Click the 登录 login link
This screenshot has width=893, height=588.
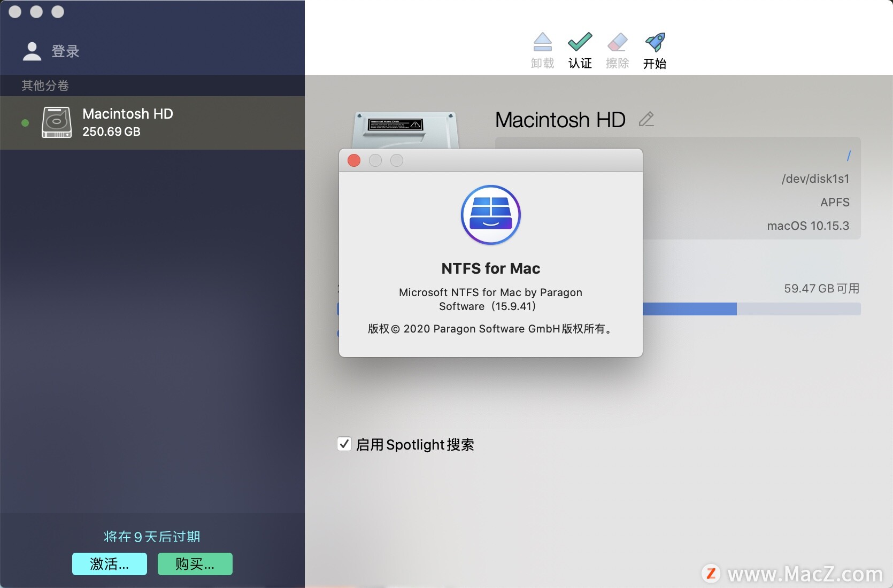coord(65,51)
